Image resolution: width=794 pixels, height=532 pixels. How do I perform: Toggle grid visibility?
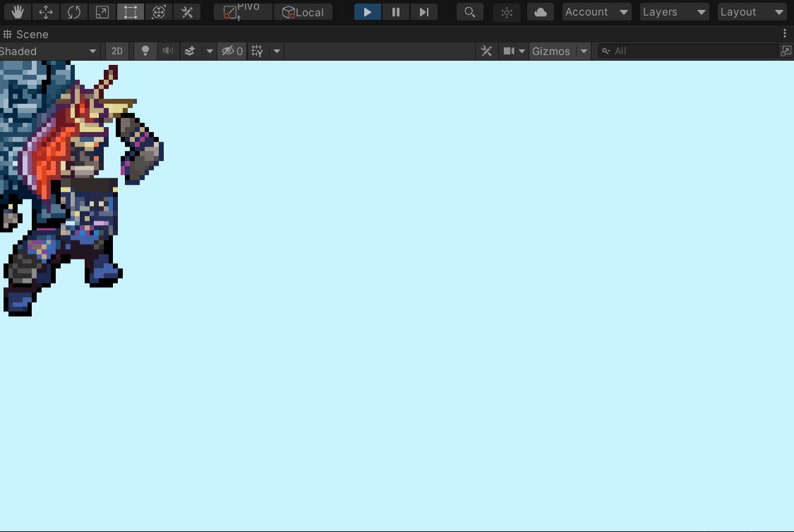pos(257,51)
